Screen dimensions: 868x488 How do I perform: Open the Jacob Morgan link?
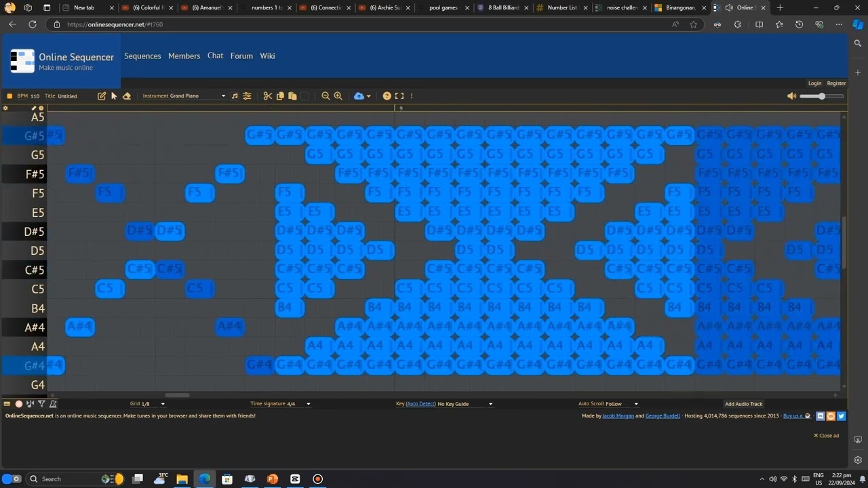618,415
